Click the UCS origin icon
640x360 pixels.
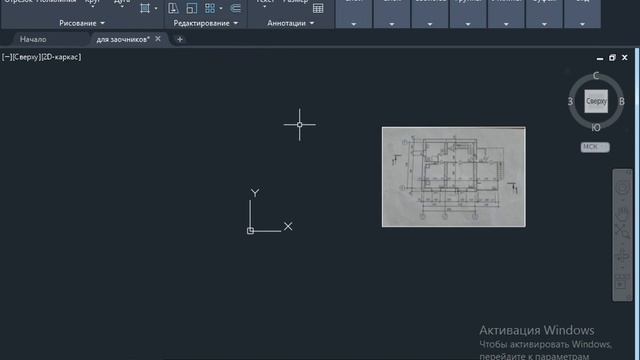[250, 231]
